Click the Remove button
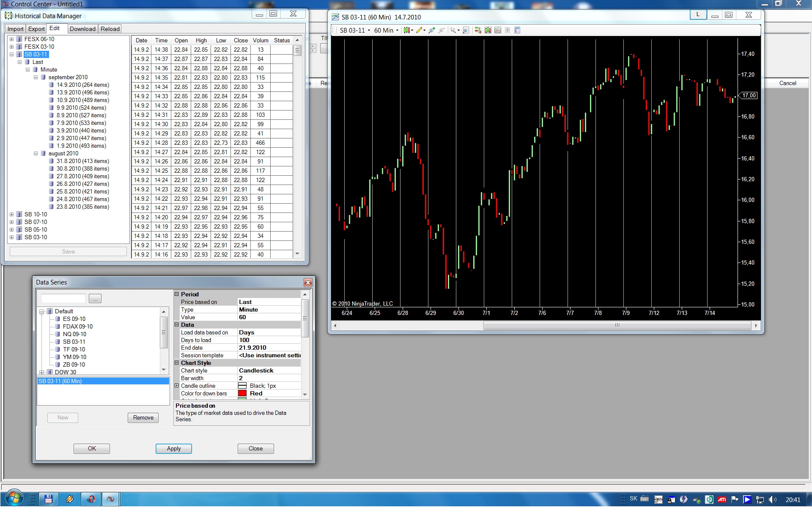This screenshot has height=508, width=812. click(x=143, y=418)
